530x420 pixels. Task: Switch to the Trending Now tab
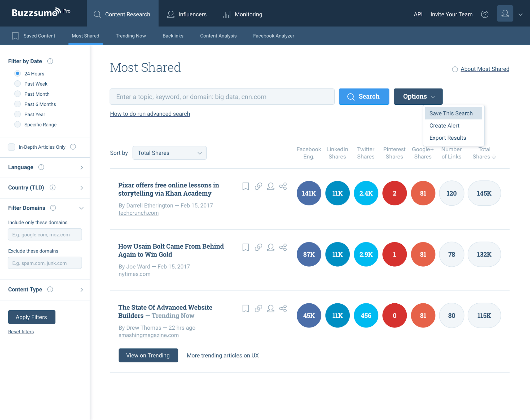[x=131, y=36]
